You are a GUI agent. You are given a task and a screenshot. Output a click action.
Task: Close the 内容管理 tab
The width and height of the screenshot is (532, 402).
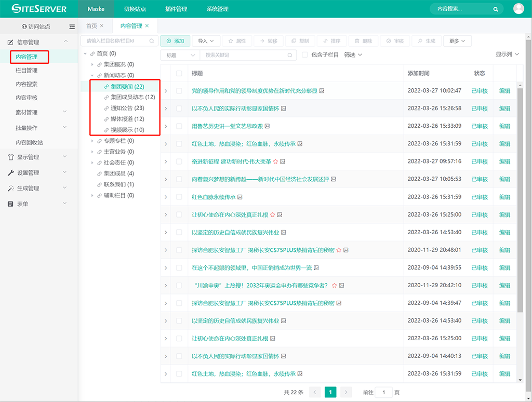click(147, 25)
